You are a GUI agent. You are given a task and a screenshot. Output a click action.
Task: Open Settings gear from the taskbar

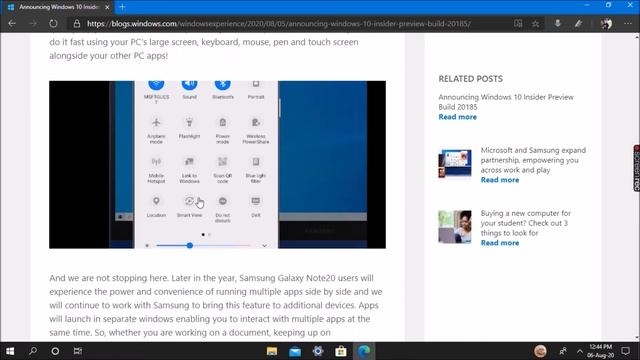(x=318, y=351)
